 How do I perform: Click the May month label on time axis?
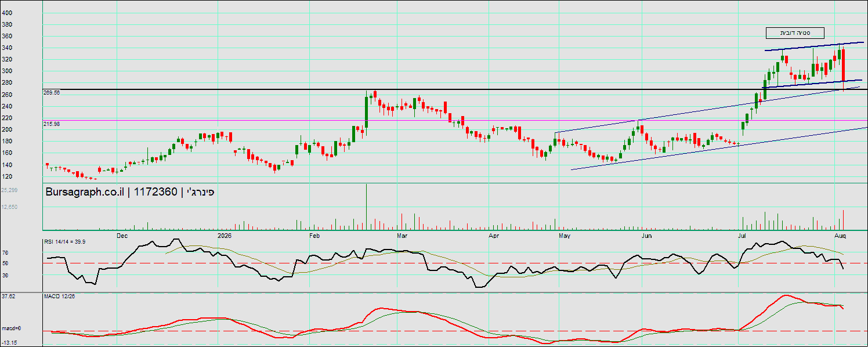[x=565, y=236]
